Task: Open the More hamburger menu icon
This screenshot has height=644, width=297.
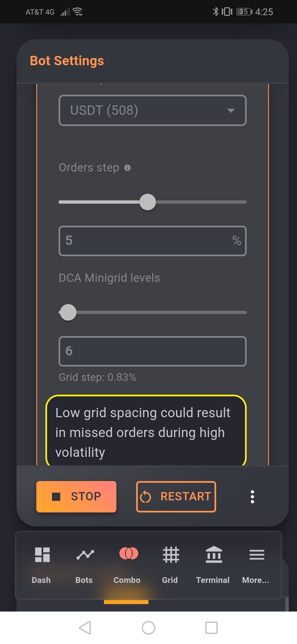Action: pyautogui.click(x=257, y=555)
